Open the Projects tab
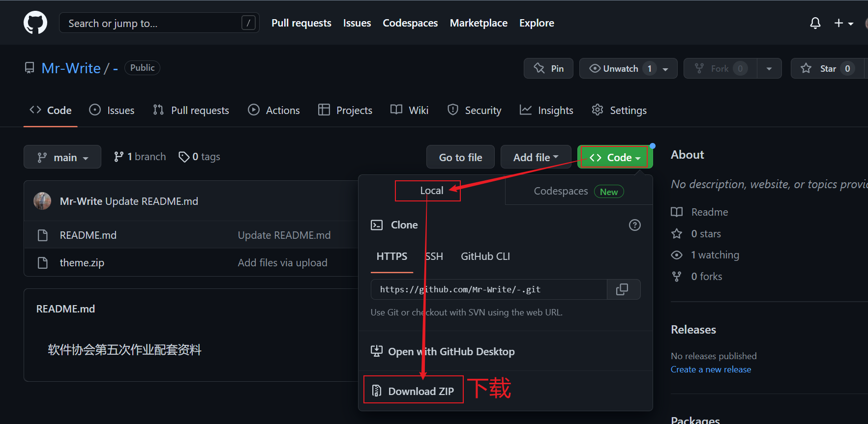 [x=345, y=110]
